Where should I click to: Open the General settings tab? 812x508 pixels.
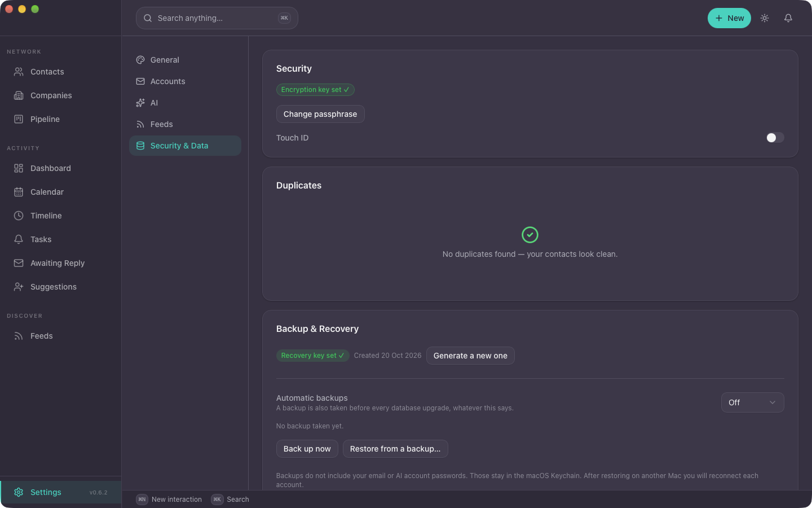(185, 60)
